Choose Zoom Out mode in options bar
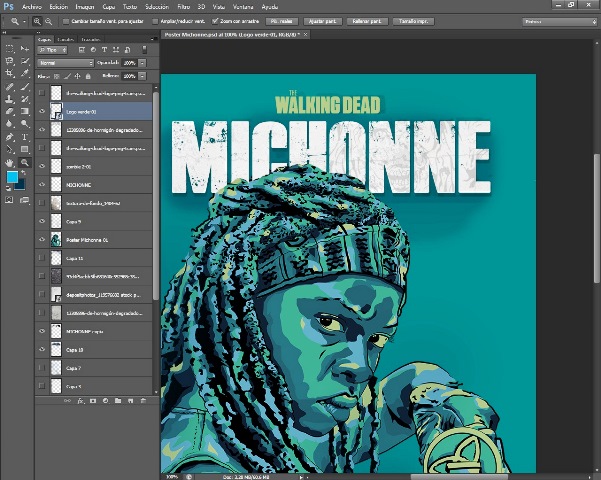Screen dimensions: 601x480 click(x=49, y=21)
